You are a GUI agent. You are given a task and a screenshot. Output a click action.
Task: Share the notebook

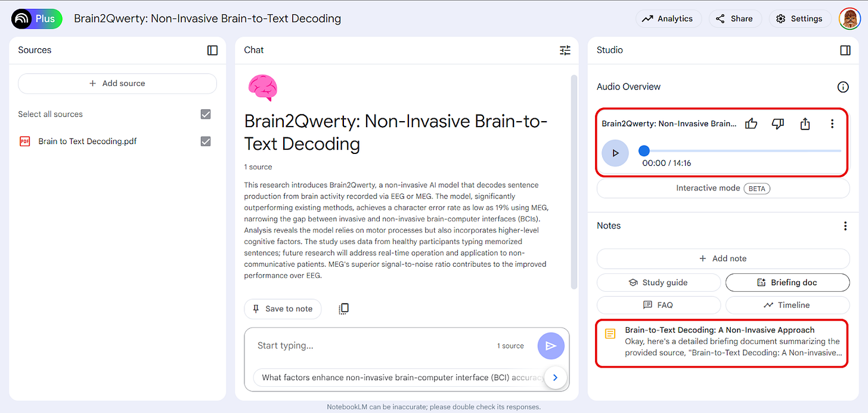pos(735,19)
